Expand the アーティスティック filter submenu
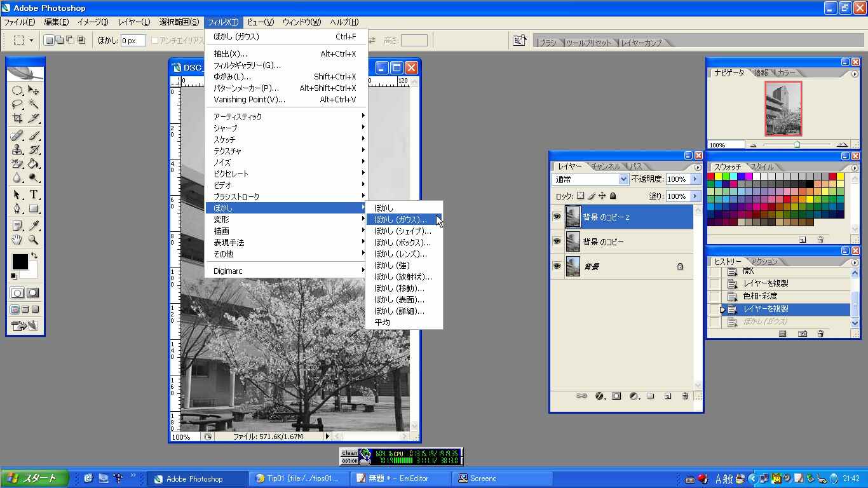Viewport: 868px width, 488px height. (x=287, y=117)
